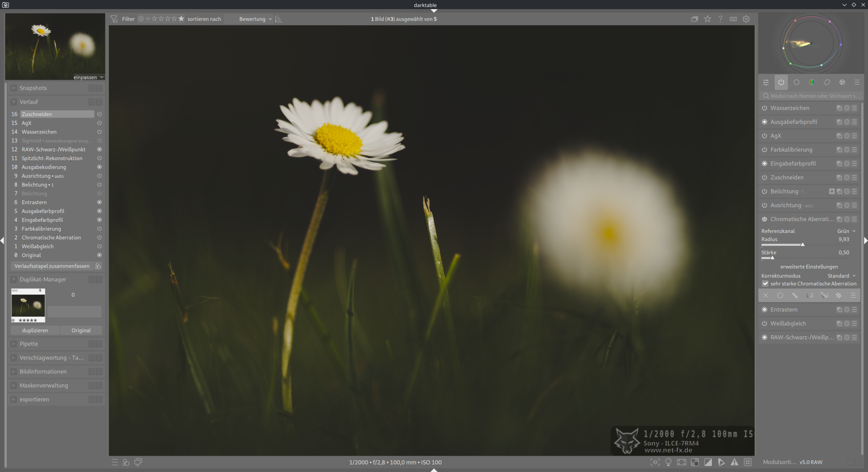Enable the Wasserzeichen module
Viewport: 868px width, 472px height.
(764, 108)
